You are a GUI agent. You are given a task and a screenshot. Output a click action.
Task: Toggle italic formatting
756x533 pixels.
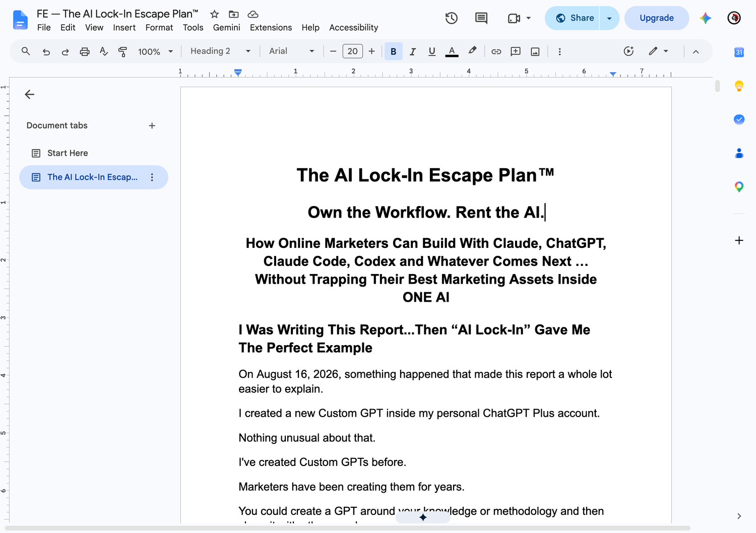pos(413,51)
